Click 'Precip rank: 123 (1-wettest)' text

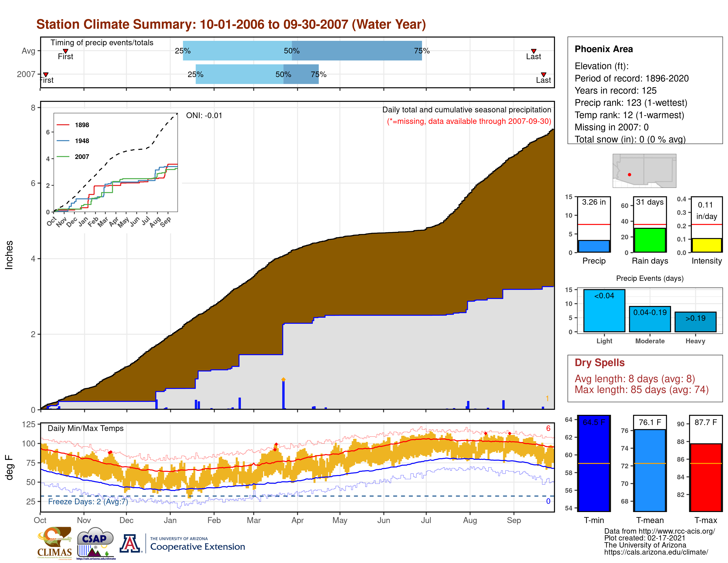(631, 103)
